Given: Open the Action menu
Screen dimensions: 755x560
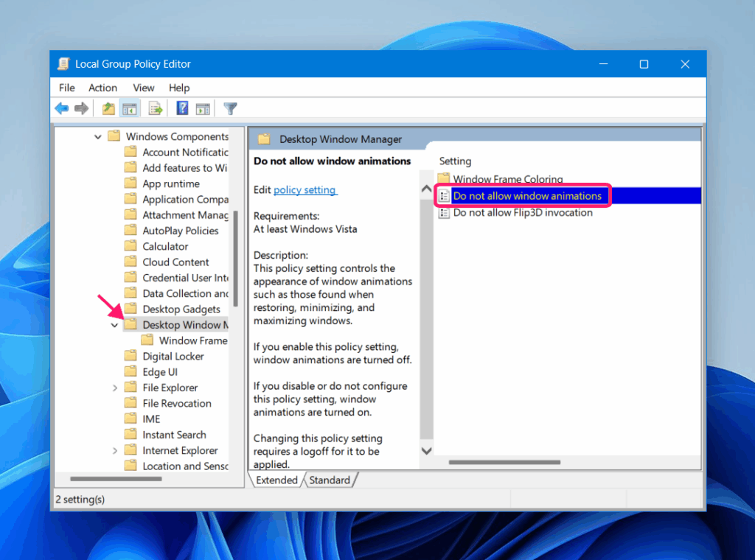Looking at the screenshot, I should 102,88.
